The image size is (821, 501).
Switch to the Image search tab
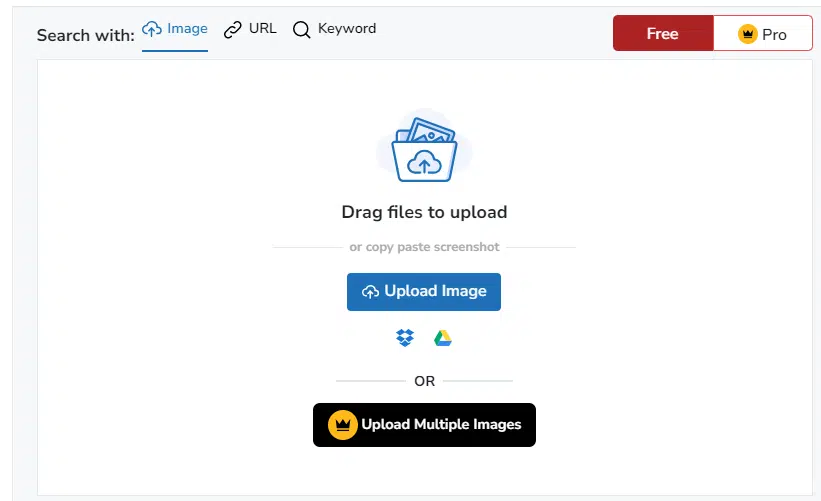[x=175, y=29]
